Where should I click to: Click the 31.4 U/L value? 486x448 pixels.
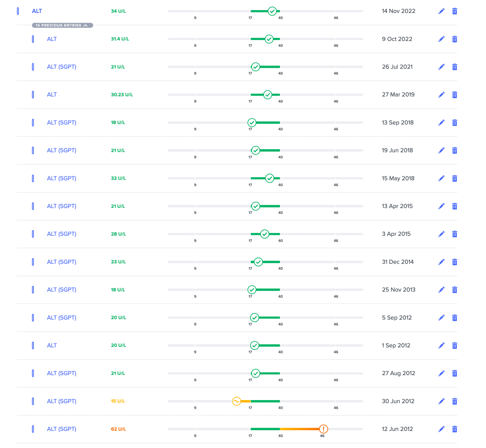tap(120, 39)
